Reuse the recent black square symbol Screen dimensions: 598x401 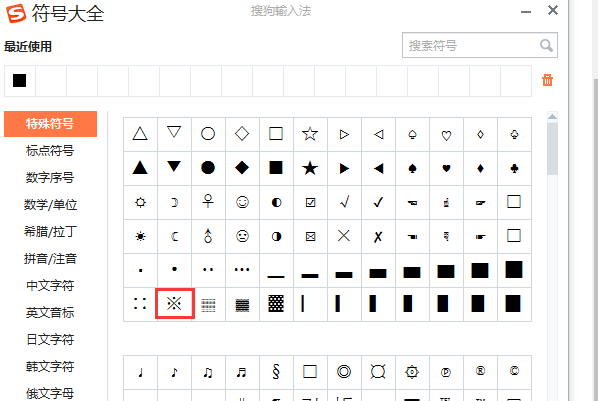(x=19, y=81)
